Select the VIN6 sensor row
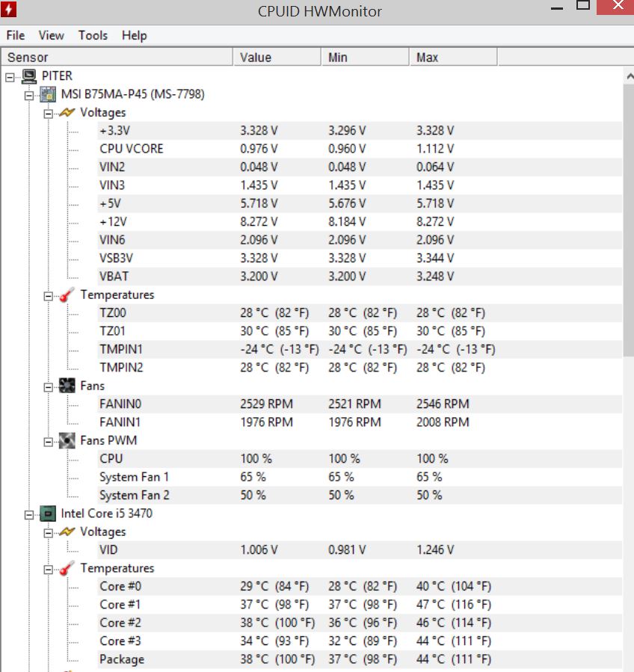The height and width of the screenshot is (672, 634). coord(359,240)
